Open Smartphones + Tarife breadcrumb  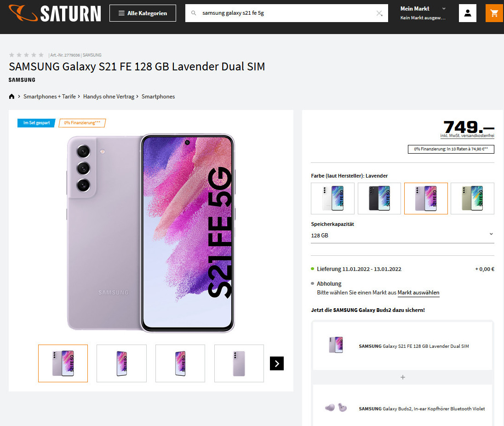pos(50,97)
